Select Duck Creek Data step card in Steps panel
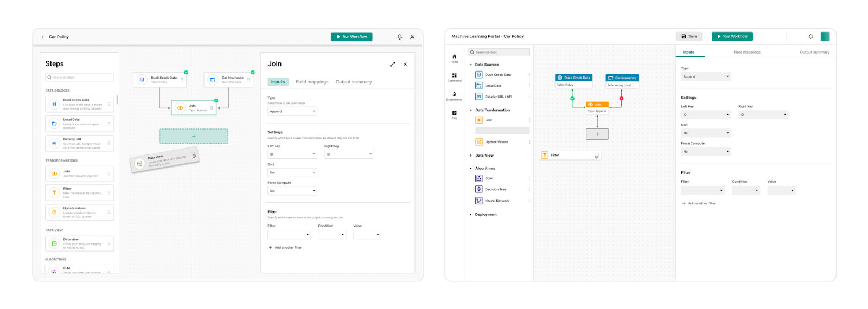This screenshot has height=309, width=868. point(80,104)
